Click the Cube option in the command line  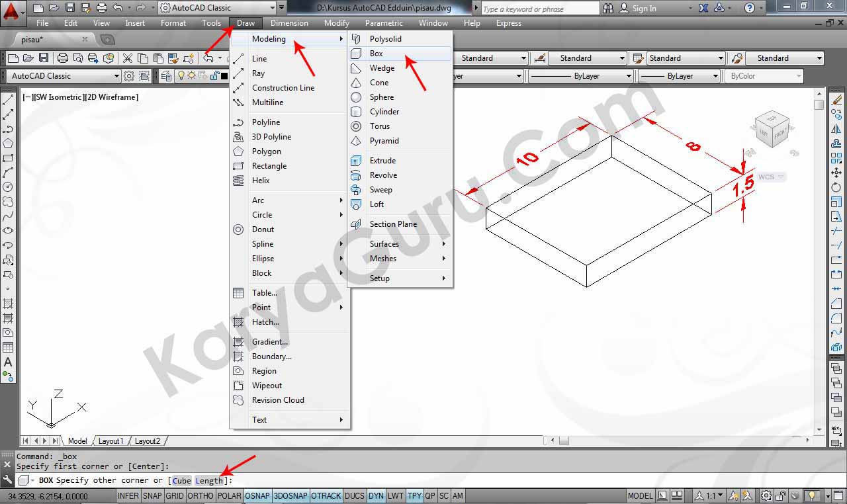[181, 481]
